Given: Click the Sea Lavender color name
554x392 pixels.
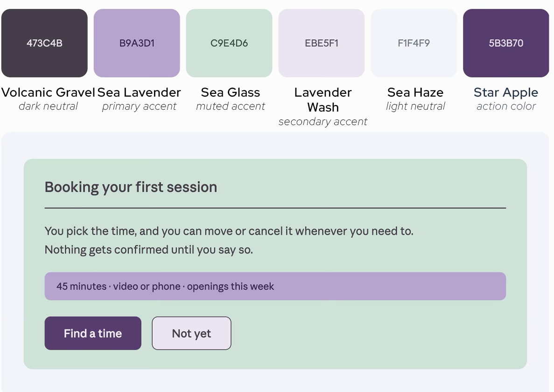Looking at the screenshot, I should pyautogui.click(x=139, y=92).
